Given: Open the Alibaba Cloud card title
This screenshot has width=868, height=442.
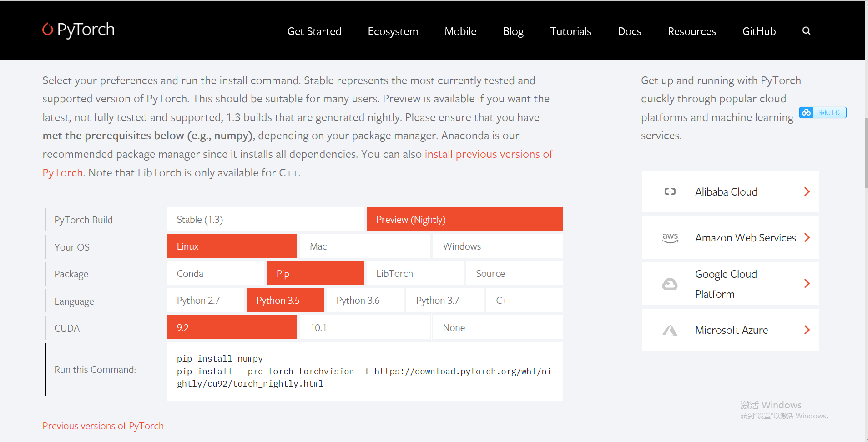Looking at the screenshot, I should [727, 191].
